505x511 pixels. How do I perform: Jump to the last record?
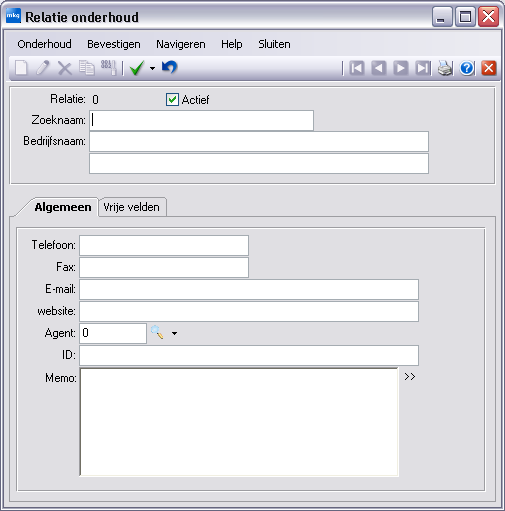tap(423, 68)
